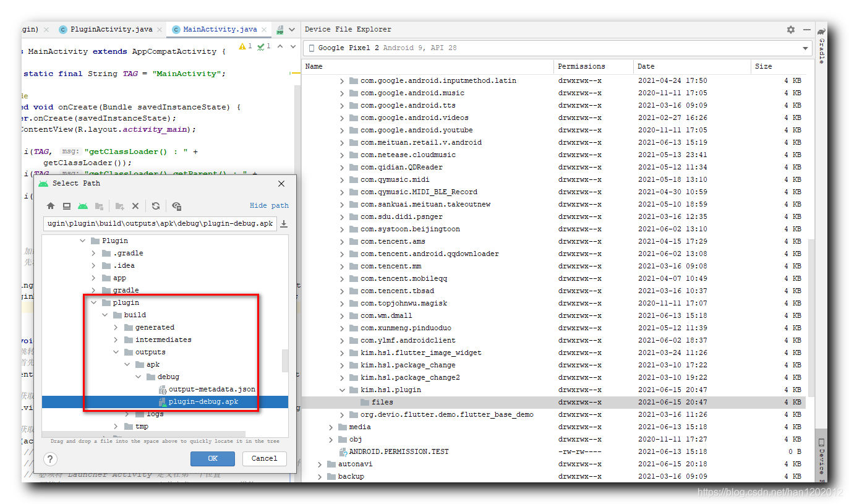Click delete X icon in Select Path toolbar

[135, 206]
